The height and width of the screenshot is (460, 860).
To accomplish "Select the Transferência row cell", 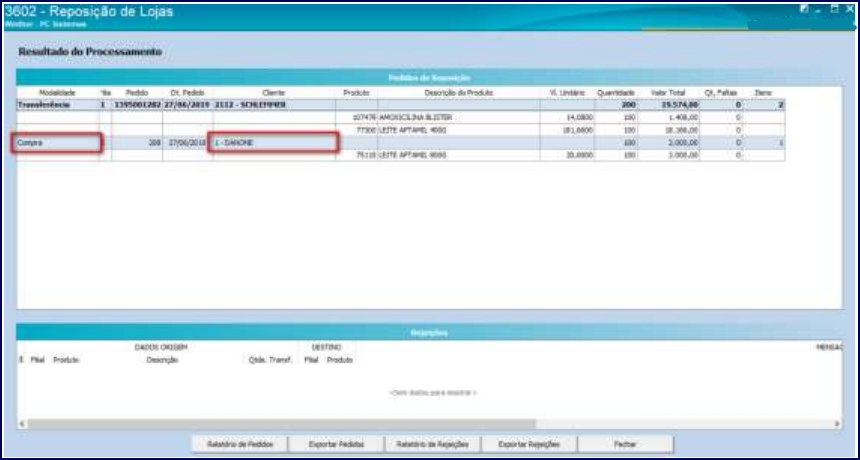I will 57,105.
